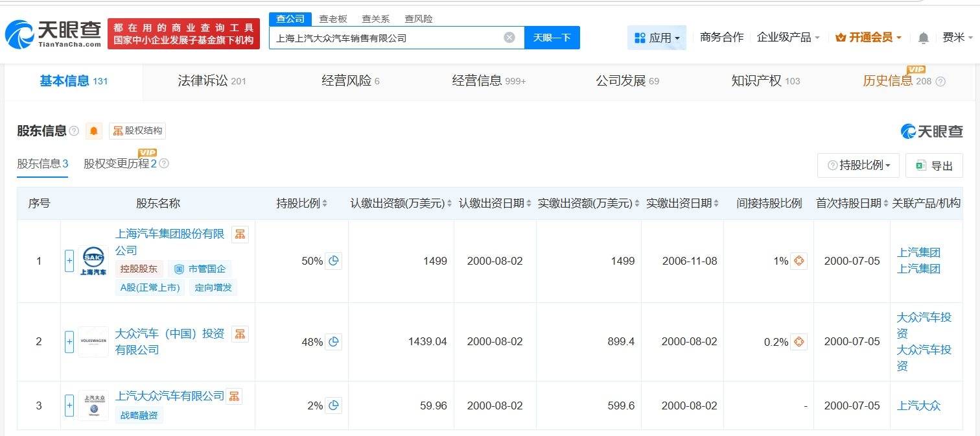980x436 pixels.
Task: Click the 控股股东 tag
Action: (x=139, y=269)
